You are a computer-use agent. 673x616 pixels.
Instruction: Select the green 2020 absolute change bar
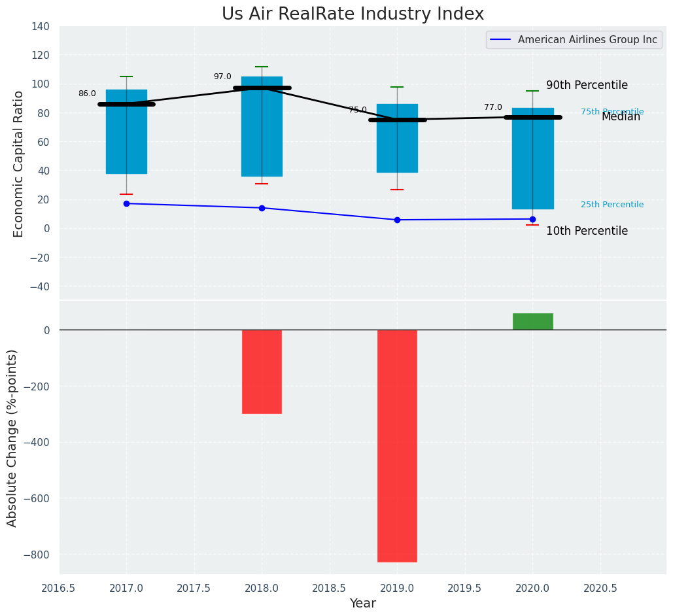pyautogui.click(x=532, y=322)
